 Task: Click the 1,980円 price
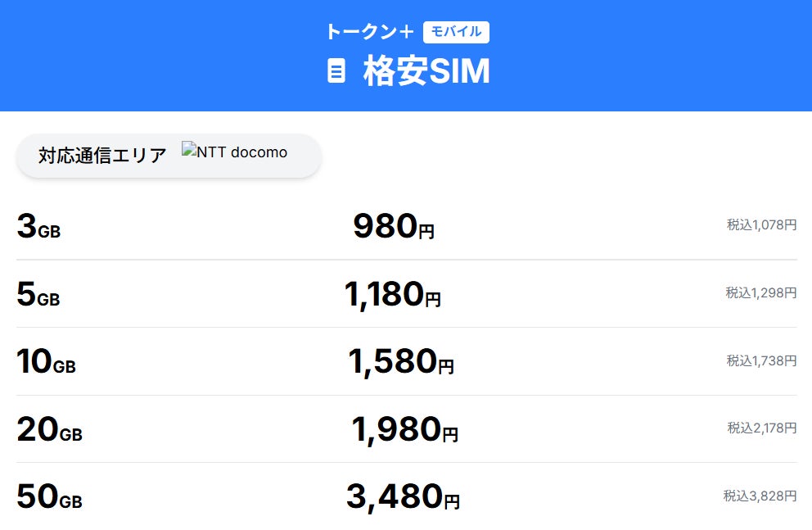coord(404,430)
